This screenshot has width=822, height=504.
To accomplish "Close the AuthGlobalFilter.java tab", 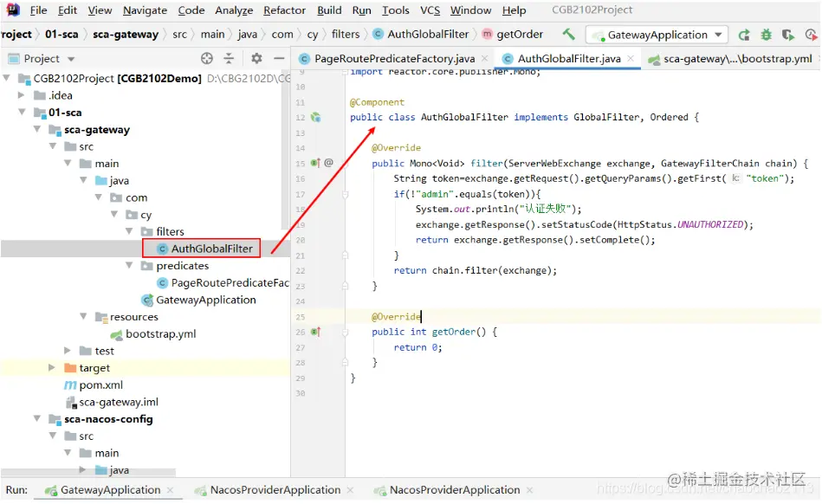I will pyautogui.click(x=631, y=58).
